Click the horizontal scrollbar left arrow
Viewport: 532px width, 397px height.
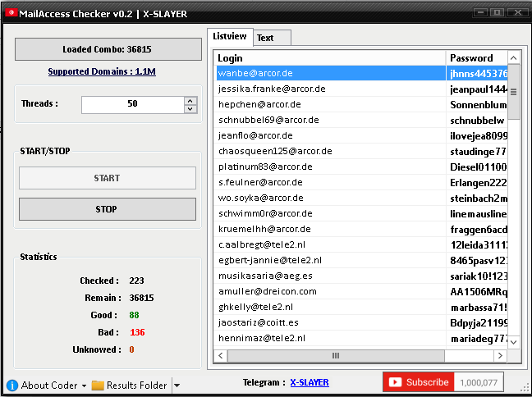pyautogui.click(x=220, y=355)
